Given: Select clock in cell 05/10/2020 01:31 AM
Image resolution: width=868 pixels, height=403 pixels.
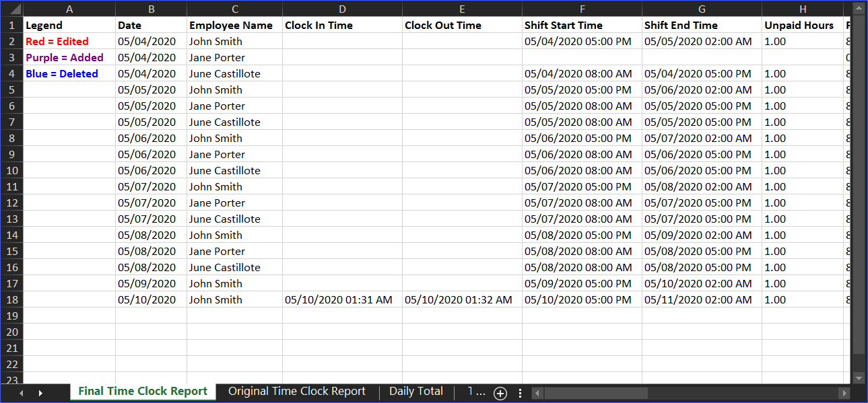Looking at the screenshot, I should coord(342,300).
